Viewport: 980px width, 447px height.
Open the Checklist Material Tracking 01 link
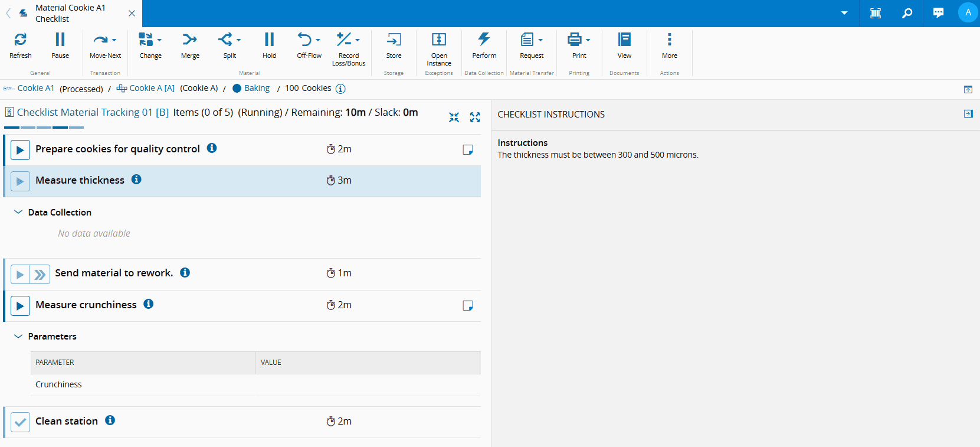point(84,112)
